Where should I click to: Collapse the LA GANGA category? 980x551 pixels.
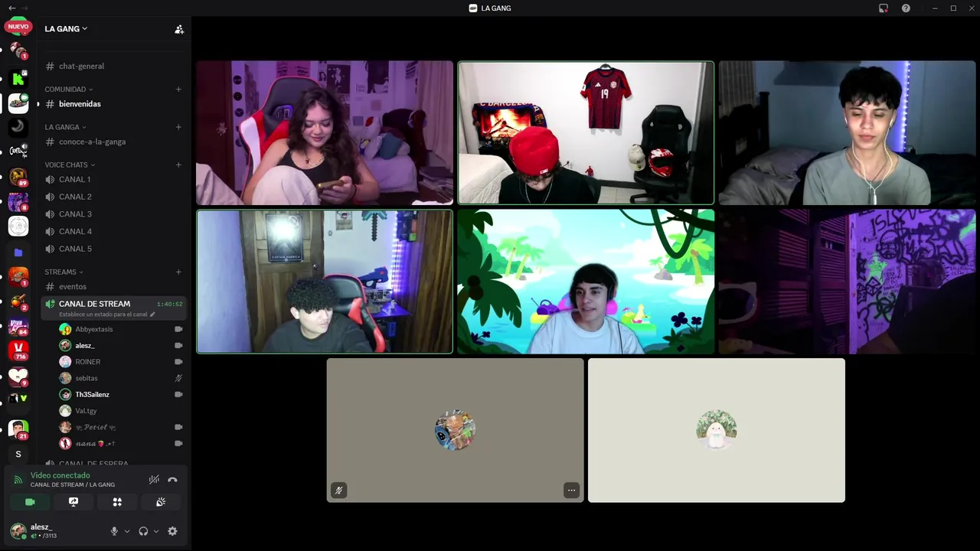pyautogui.click(x=65, y=127)
